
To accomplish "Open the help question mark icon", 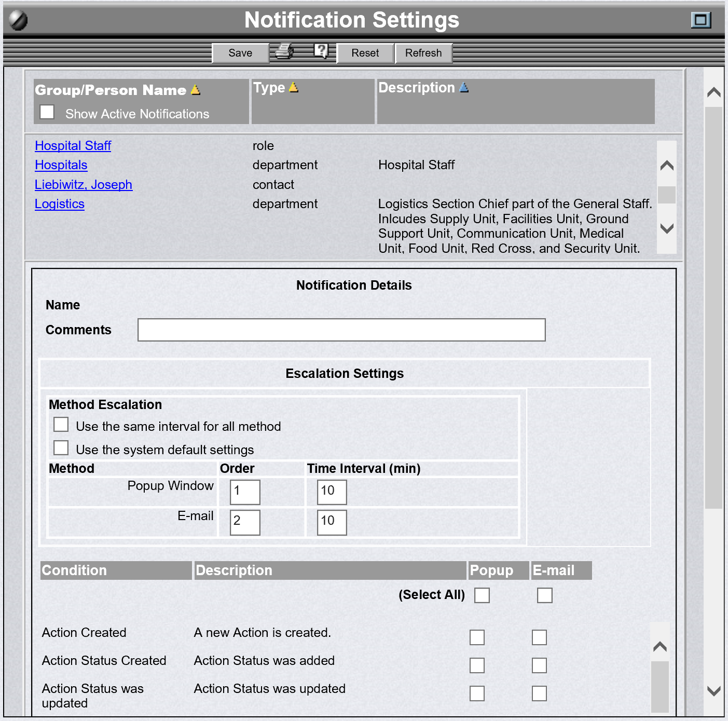I will tap(321, 51).
